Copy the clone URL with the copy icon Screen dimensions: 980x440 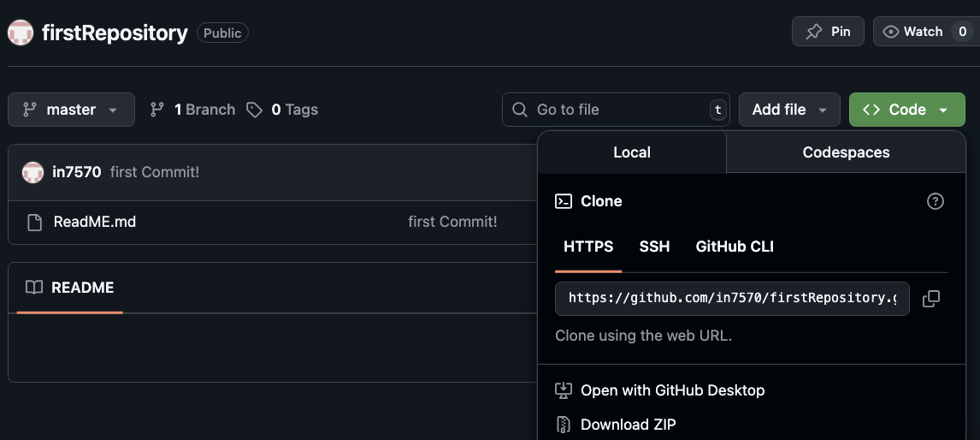(x=931, y=299)
